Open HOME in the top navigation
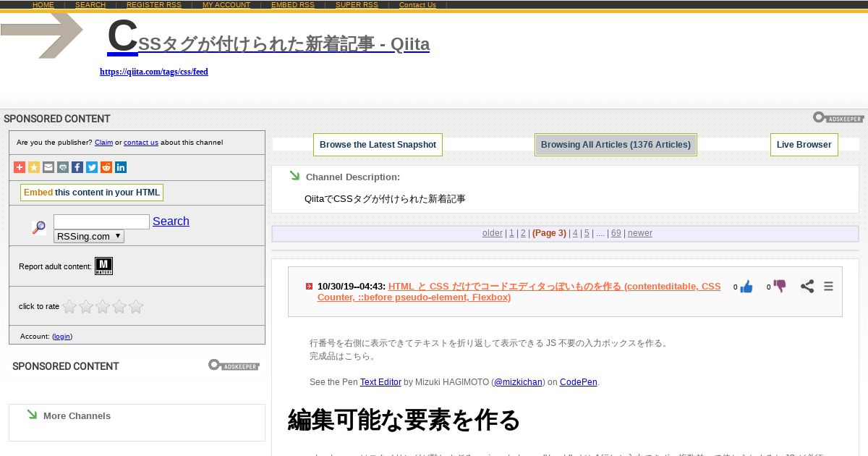This screenshot has height=456, width=868. [43, 5]
